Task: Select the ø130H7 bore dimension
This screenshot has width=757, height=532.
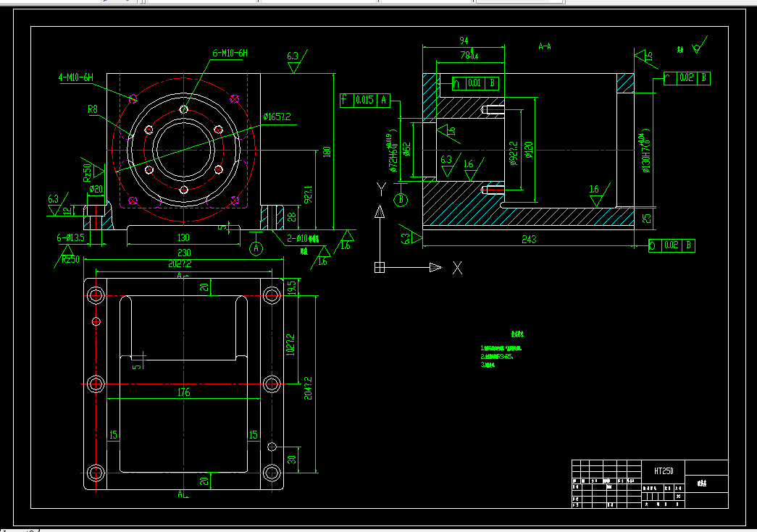Action: coord(645,152)
